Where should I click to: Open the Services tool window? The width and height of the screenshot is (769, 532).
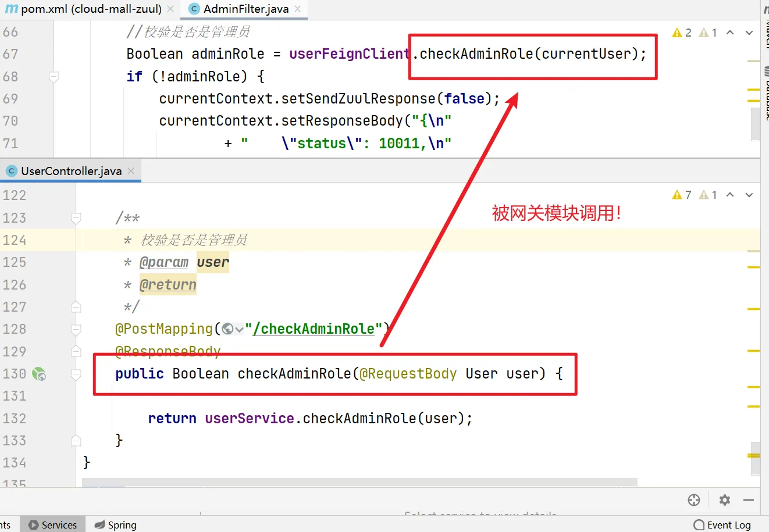pyautogui.click(x=53, y=524)
